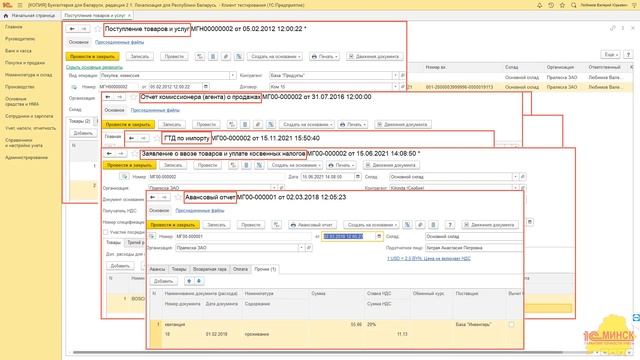
Task: Star the Авансовый отчет document
Action: coord(178,197)
